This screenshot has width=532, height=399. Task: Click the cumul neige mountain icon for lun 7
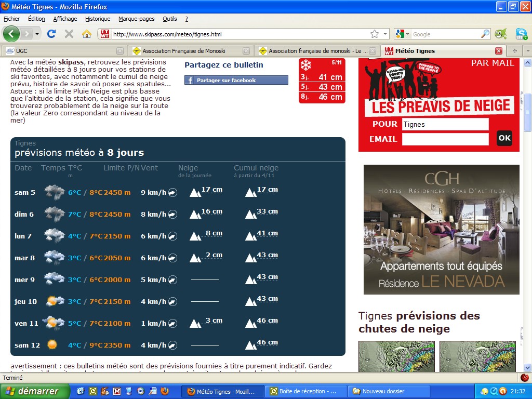coord(251,236)
